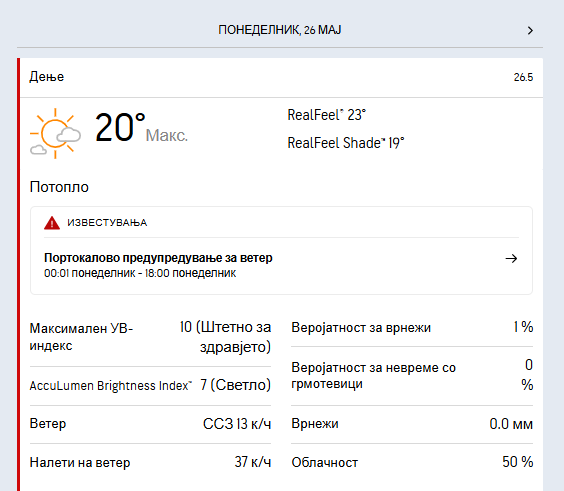This screenshot has height=491, width=564.
Task: Click the red warning triangle icon
Action: coord(52,223)
